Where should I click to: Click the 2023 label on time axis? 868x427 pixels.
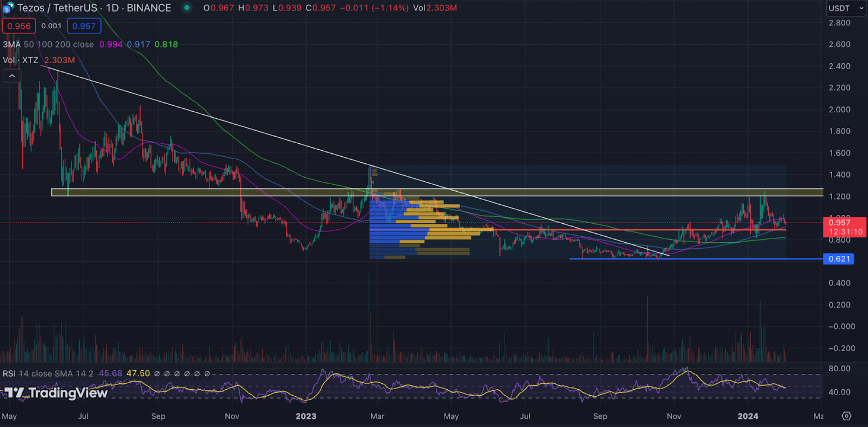(306, 416)
